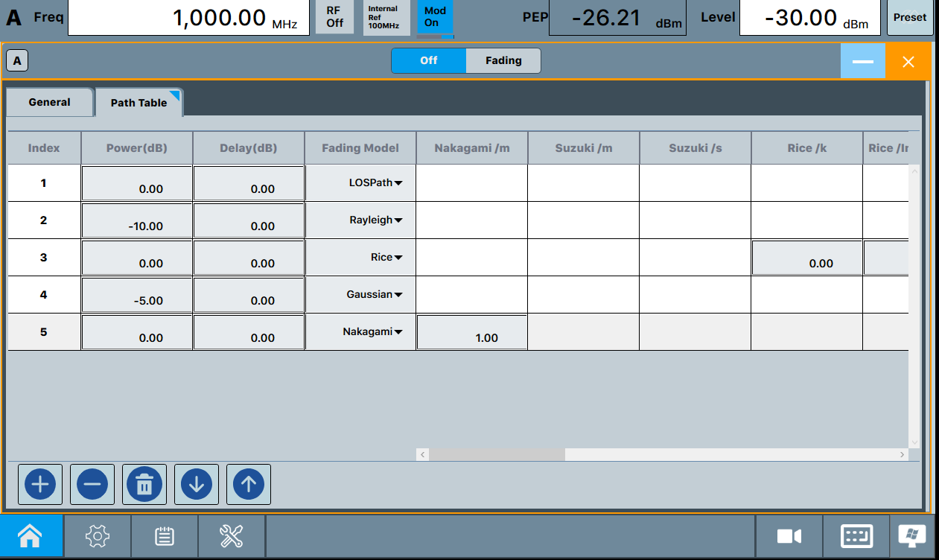Viewport: 939px width, 560px height.
Task: Move selected path up with arrow icon
Action: (249, 485)
